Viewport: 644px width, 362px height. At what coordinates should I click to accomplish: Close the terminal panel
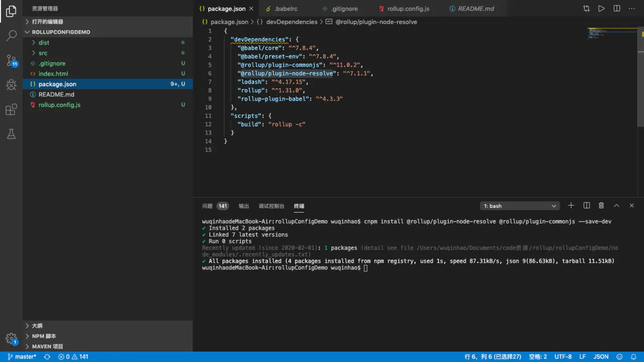632,206
